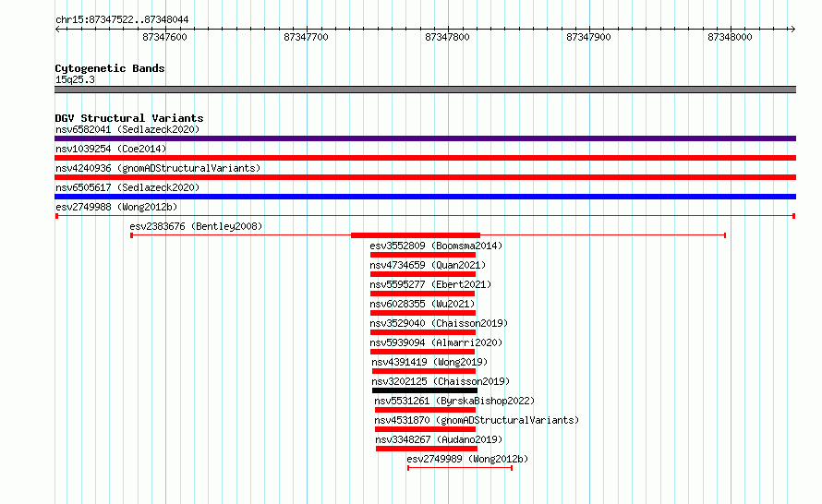Open nsv5939094 (Almarri2020) label
This screenshot has height=504, width=822.
pos(436,342)
